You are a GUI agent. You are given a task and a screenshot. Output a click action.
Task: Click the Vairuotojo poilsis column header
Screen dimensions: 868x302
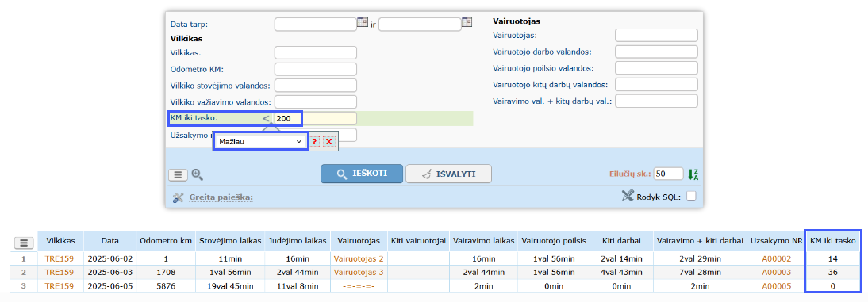tap(553, 241)
